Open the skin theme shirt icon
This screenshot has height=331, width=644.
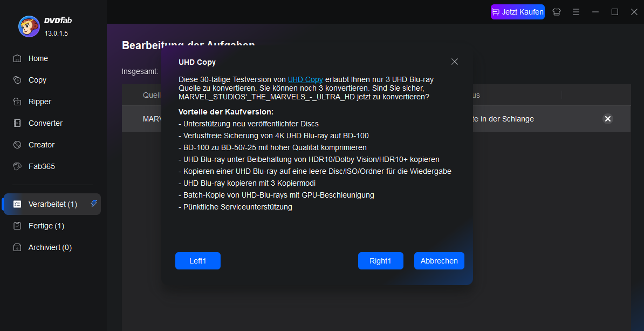[557, 12]
